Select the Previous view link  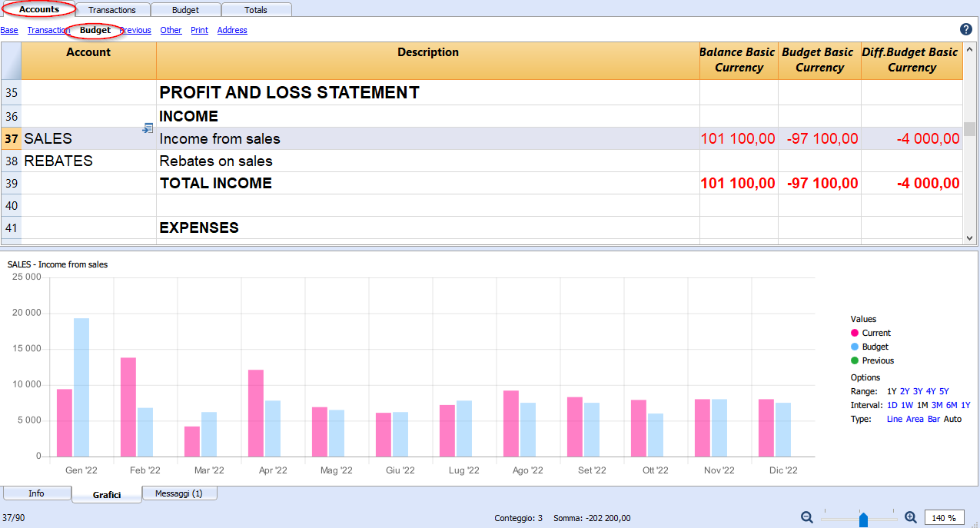tap(135, 30)
